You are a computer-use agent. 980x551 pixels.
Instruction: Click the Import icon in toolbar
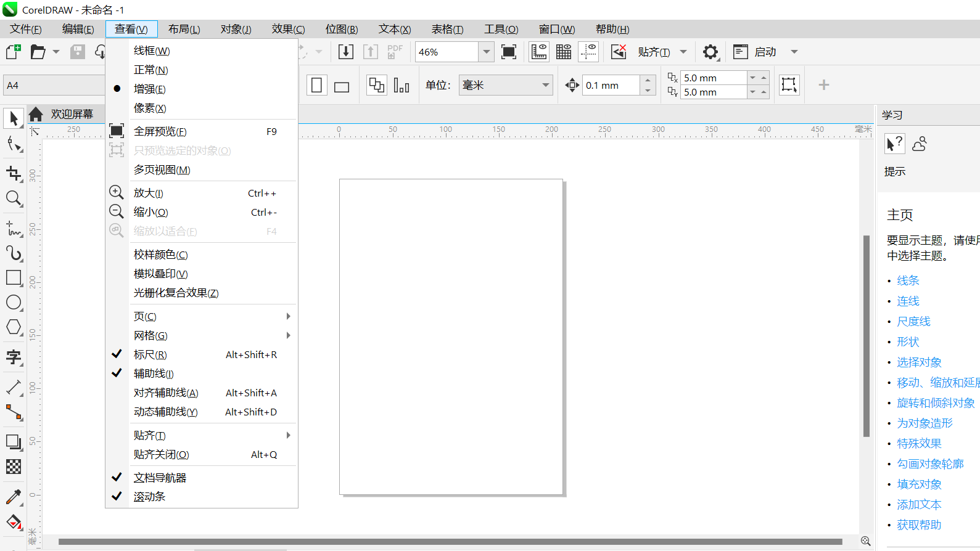click(x=346, y=52)
